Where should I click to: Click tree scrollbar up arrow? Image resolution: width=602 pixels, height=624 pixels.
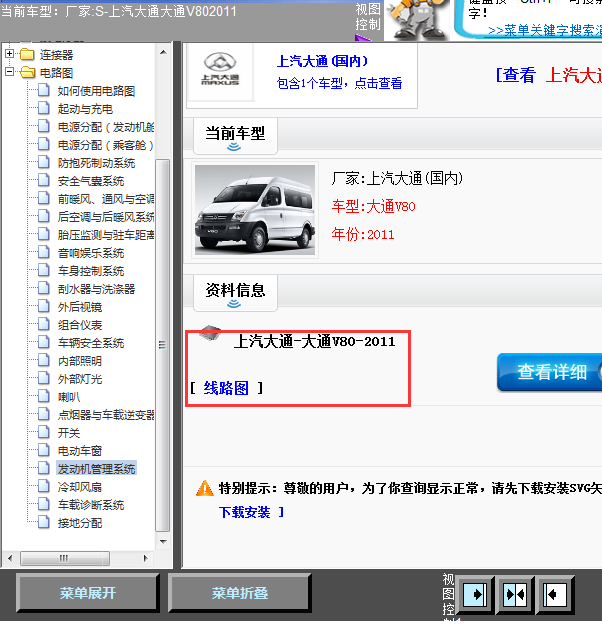pos(163,52)
